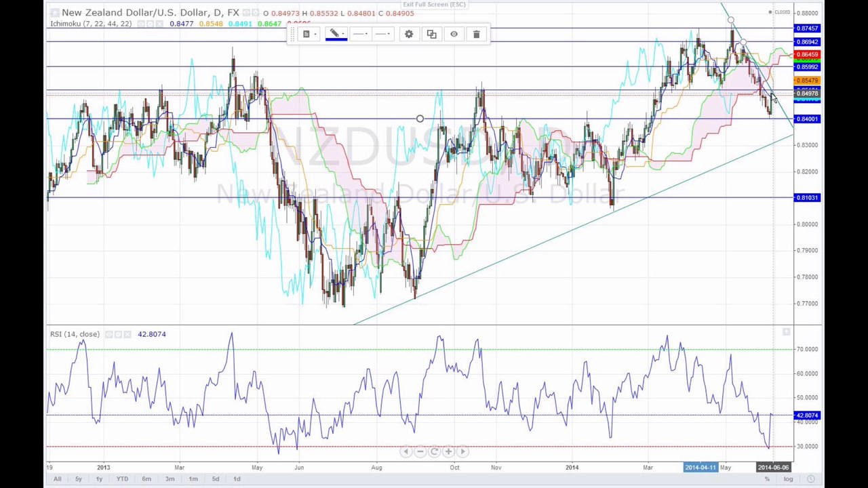Open the line width dropdown
The width and height of the screenshot is (868, 488).
383,34
